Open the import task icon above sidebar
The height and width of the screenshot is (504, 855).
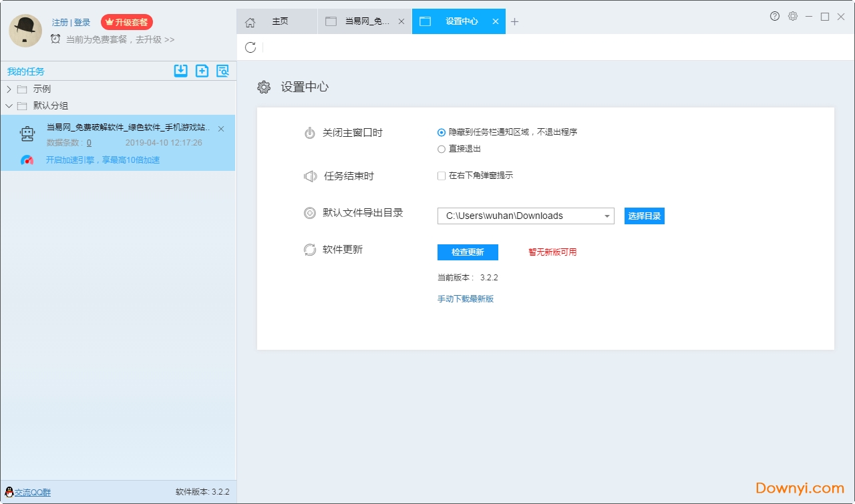pos(180,71)
